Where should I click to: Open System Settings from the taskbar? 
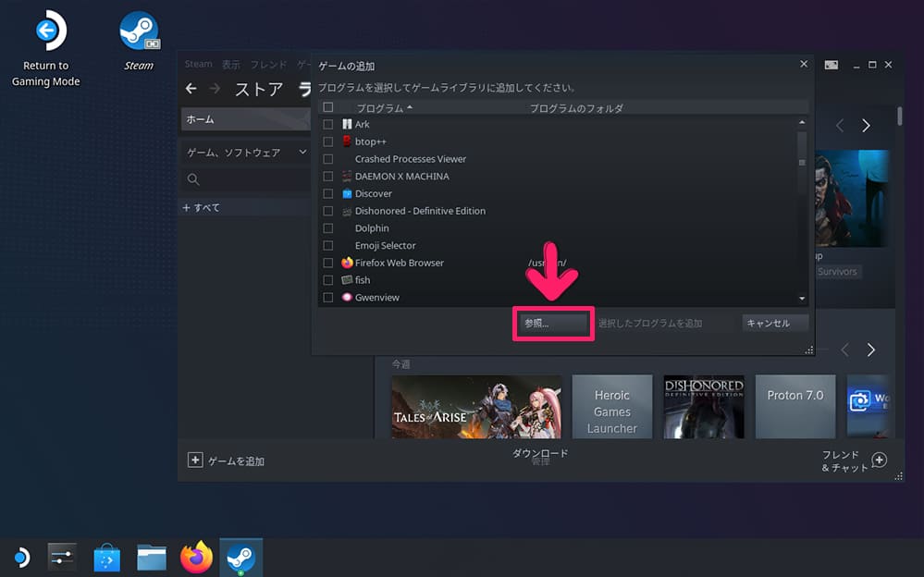coord(62,557)
